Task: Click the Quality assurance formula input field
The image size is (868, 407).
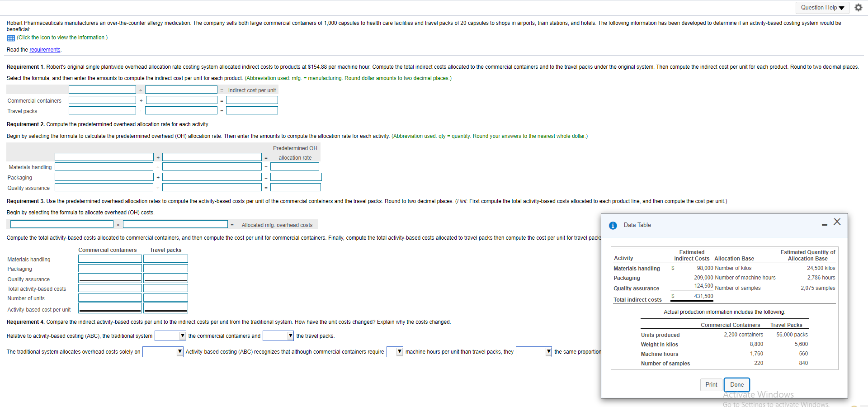Action: (x=104, y=187)
